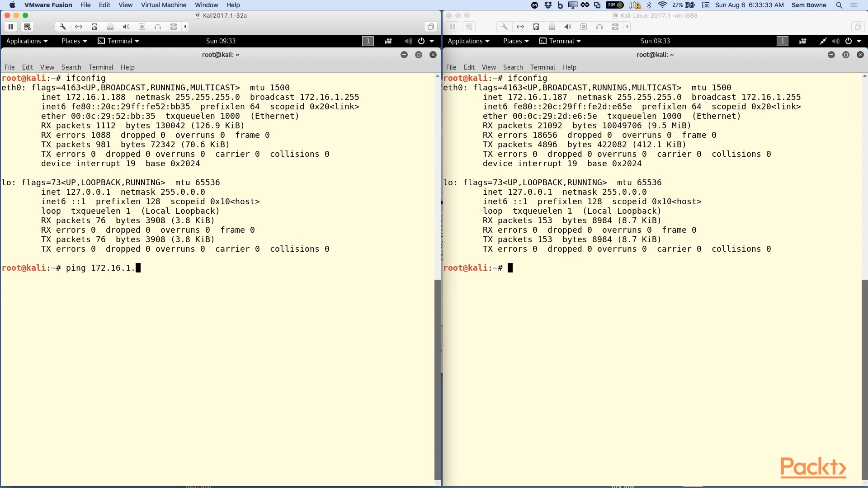The image size is (868, 488).
Task: Open Terminal menu in left terminal window
Action: 101,67
